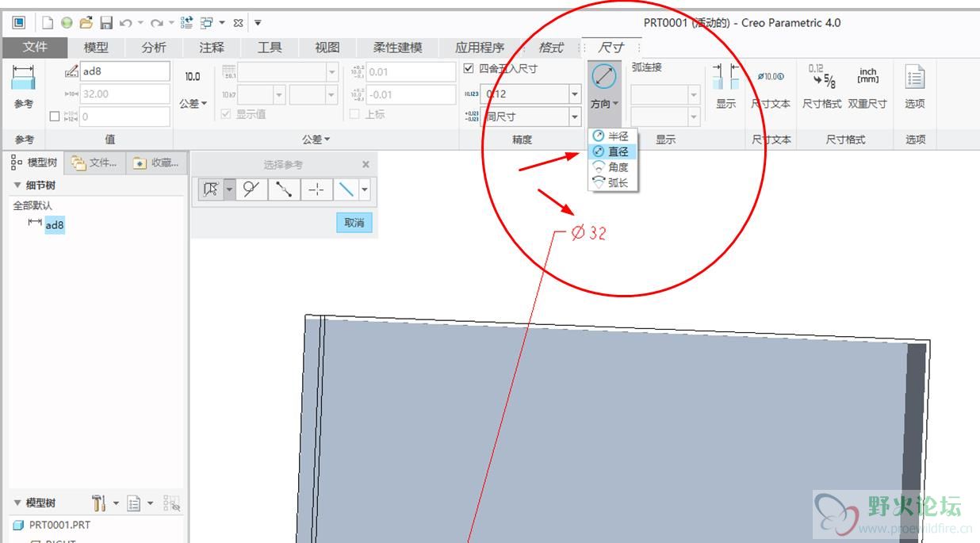Toggle the 上标 superscript checkbox
The image size is (980, 543).
(354, 114)
